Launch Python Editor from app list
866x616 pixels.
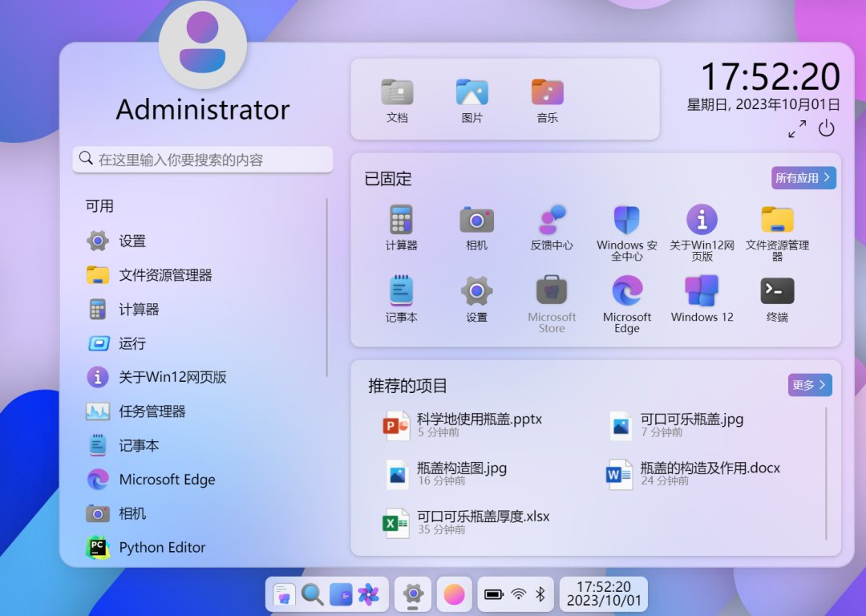pos(204,548)
